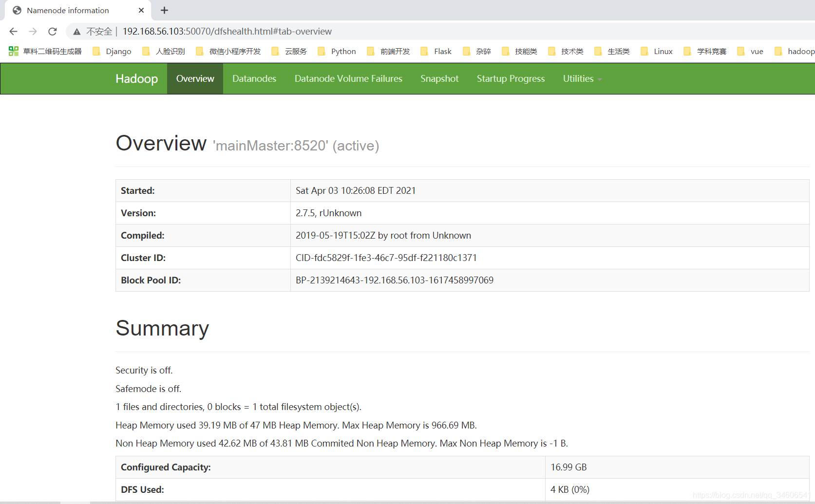815x504 pixels.
Task: Open the 微信小程序开发 bookmark folder
Action: tap(228, 51)
